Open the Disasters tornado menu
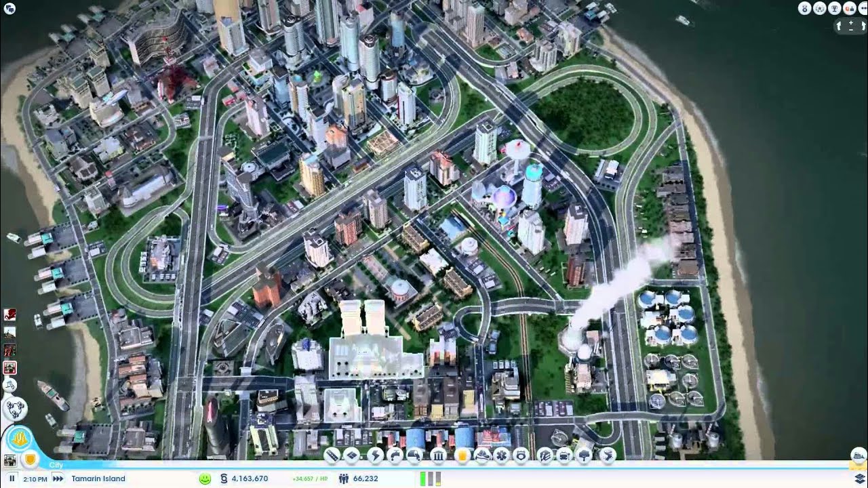 click(x=607, y=455)
